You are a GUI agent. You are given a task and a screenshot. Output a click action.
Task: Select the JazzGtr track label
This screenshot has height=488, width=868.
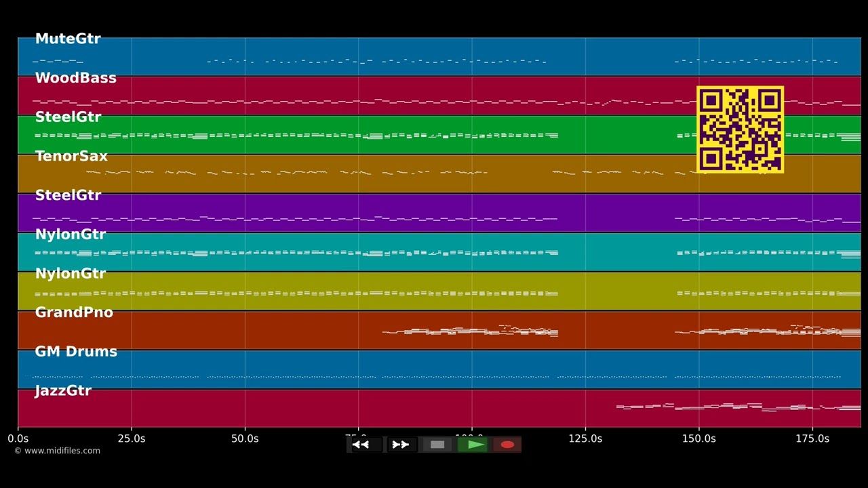(63, 390)
